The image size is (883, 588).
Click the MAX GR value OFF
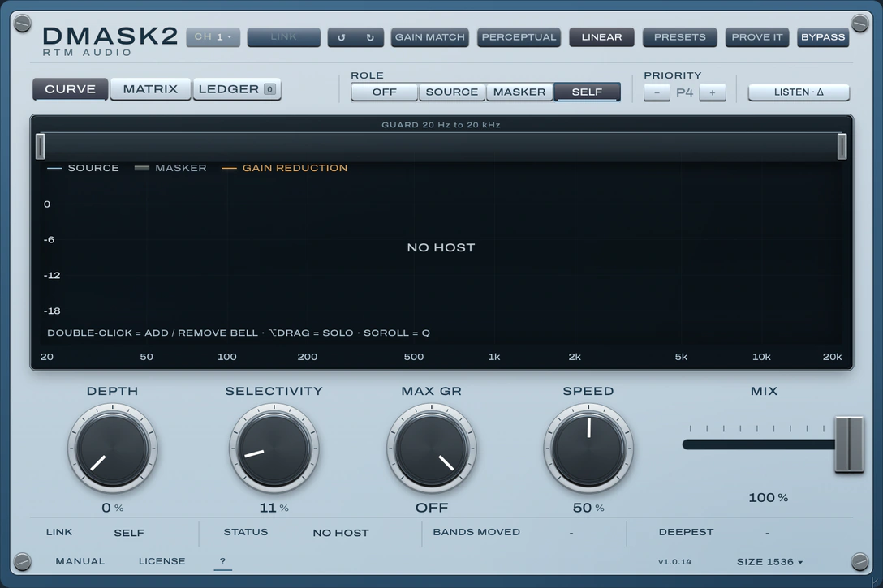(x=432, y=508)
